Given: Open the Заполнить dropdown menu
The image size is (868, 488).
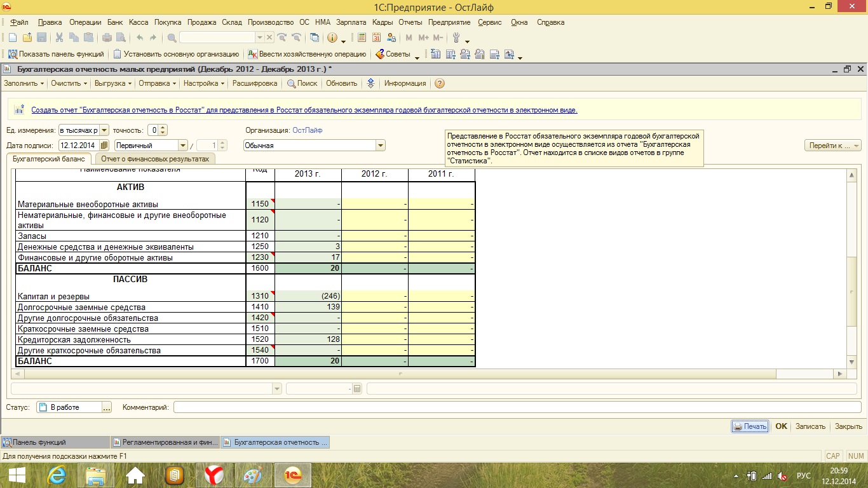Looking at the screenshot, I should click(24, 83).
